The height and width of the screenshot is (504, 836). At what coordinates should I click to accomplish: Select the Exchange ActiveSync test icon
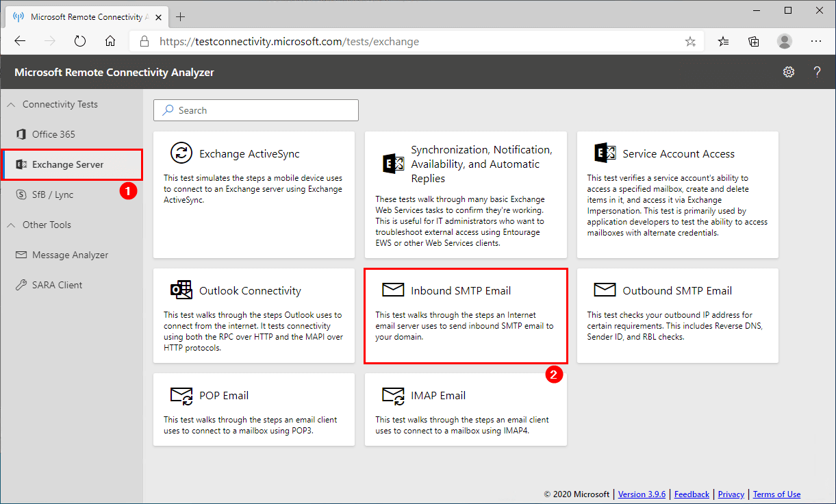[x=181, y=153]
